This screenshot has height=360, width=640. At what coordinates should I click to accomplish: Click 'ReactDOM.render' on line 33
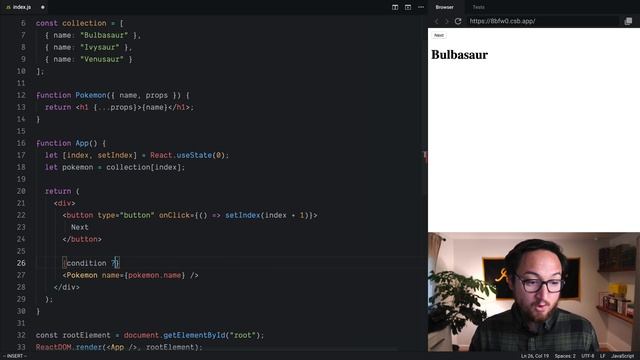69,347
